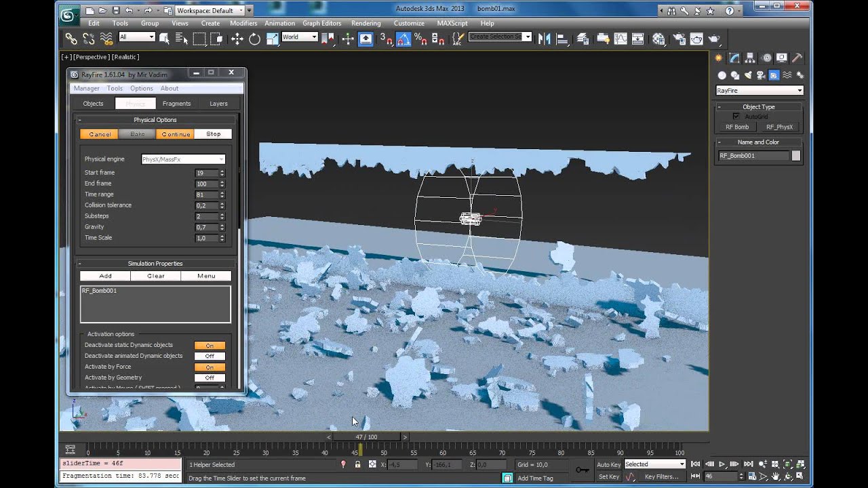Screen dimensions: 868x488
Task: Toggle the 3D Snaps button
Action: 385,39
